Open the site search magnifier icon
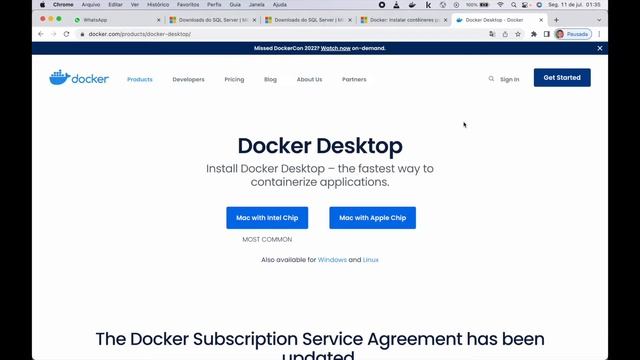 coord(491,79)
